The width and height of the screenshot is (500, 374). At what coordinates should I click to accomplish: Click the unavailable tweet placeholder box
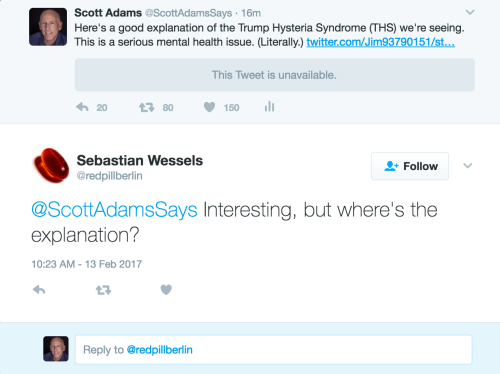click(x=275, y=75)
